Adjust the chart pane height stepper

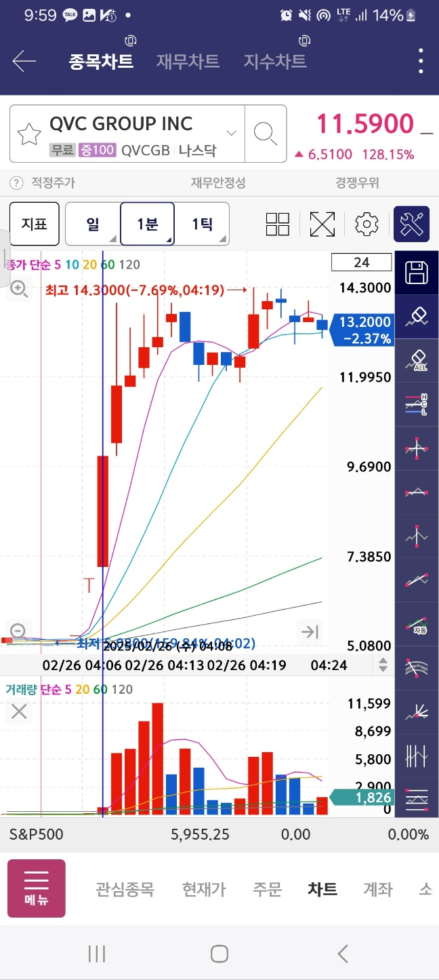[x=383, y=665]
